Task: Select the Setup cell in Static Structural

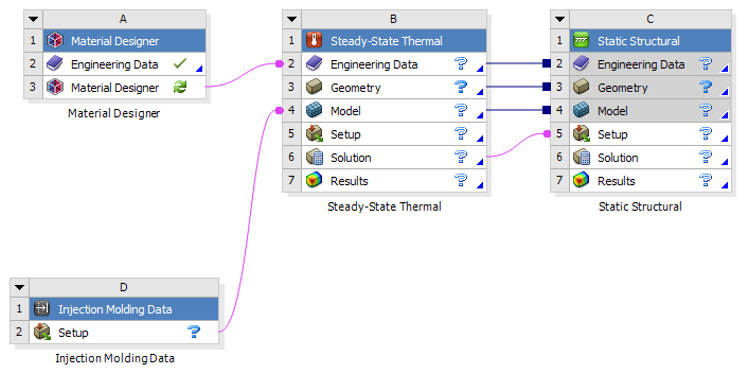Action: click(x=650, y=134)
